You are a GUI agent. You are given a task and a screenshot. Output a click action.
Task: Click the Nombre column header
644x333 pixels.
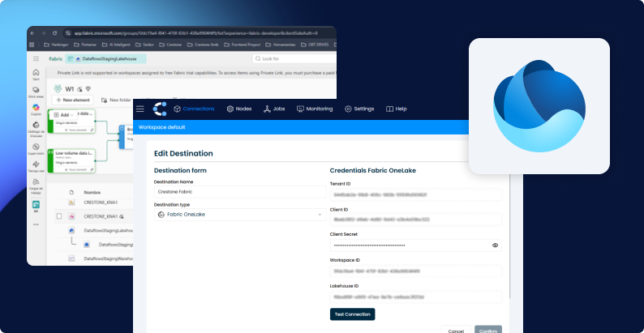(x=92, y=192)
